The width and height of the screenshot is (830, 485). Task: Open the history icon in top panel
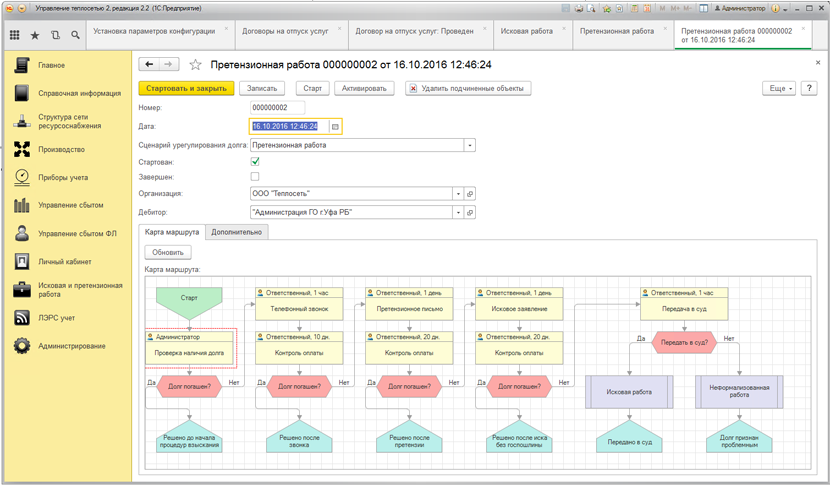55,35
